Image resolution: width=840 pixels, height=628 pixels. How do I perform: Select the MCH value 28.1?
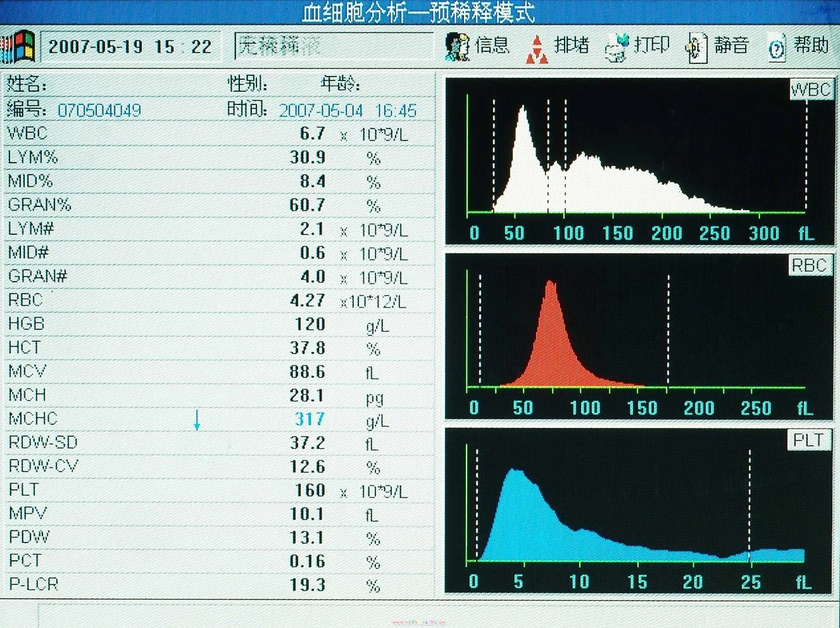[x=308, y=395]
